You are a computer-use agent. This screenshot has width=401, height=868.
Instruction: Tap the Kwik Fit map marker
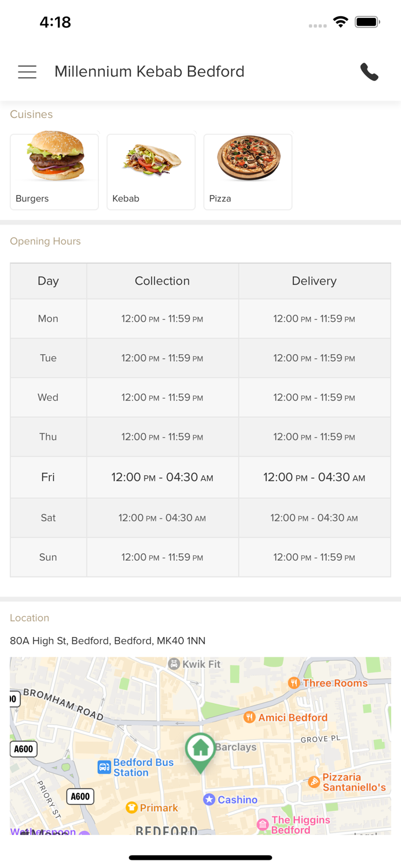pos(174,664)
